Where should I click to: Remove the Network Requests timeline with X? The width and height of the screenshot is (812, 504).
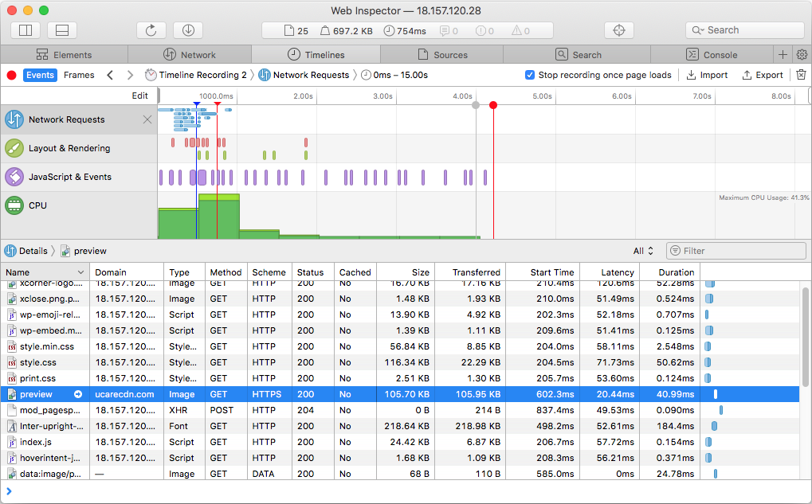point(147,119)
